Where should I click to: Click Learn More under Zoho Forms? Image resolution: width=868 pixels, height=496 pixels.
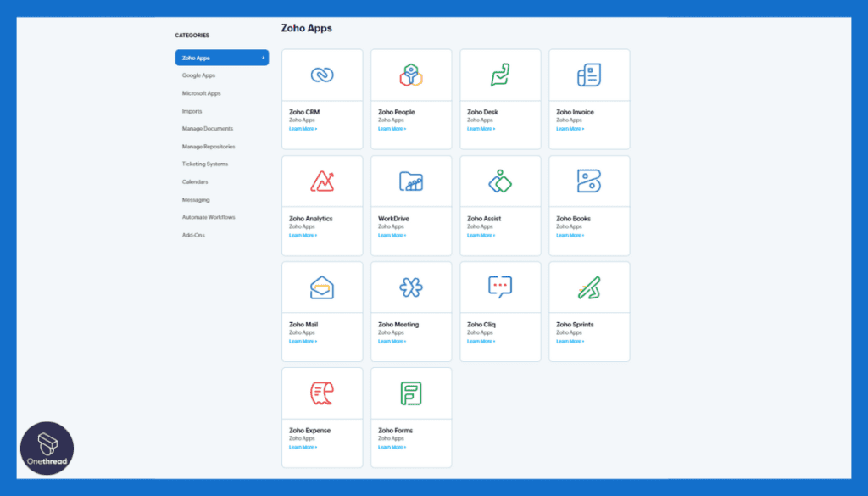coord(392,448)
